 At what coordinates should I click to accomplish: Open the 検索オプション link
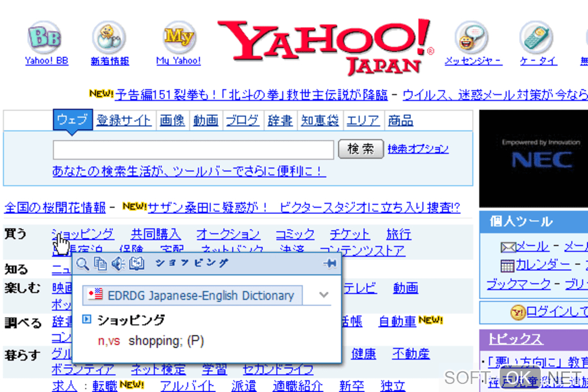point(418,149)
